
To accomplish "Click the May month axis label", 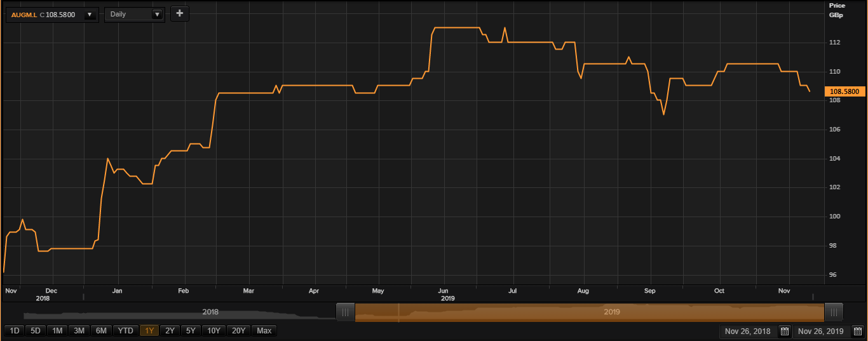I will [378, 291].
